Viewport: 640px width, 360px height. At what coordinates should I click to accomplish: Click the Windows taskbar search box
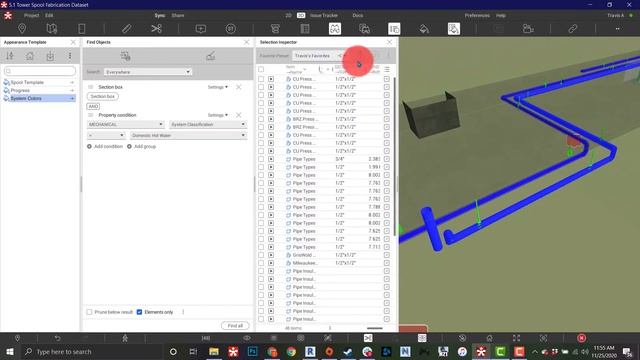click(92, 351)
